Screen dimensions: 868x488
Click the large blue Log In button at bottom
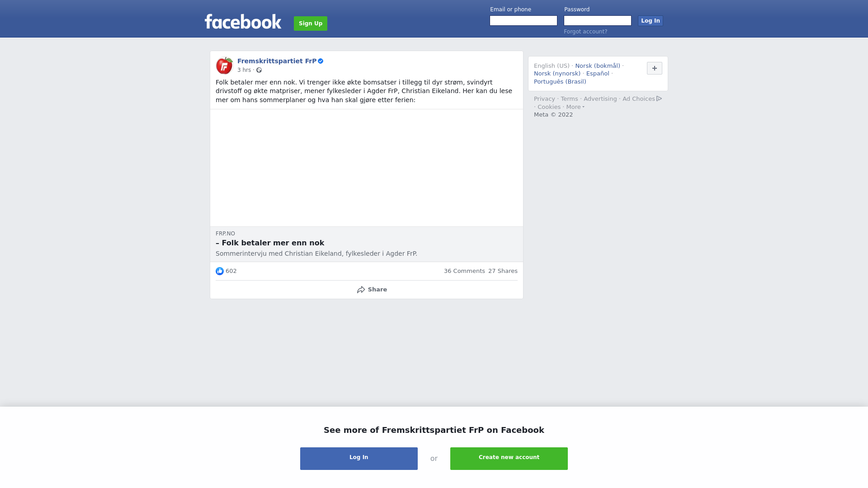tap(359, 459)
